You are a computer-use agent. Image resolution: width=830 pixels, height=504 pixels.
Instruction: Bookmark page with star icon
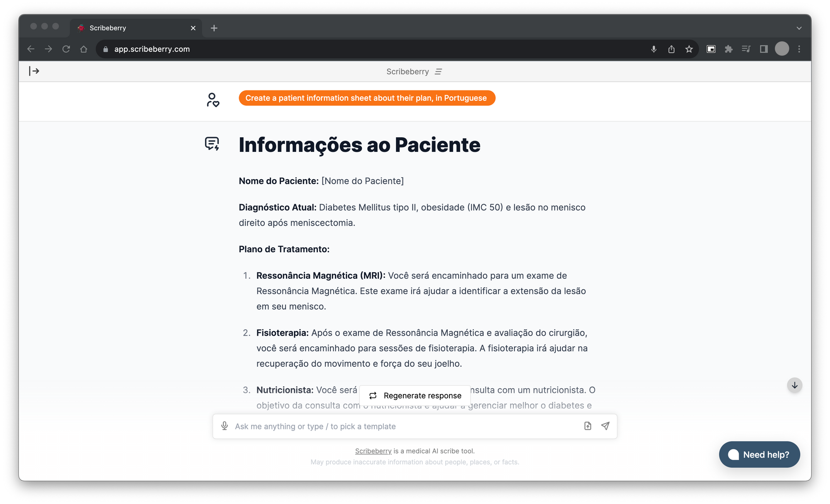click(x=689, y=49)
